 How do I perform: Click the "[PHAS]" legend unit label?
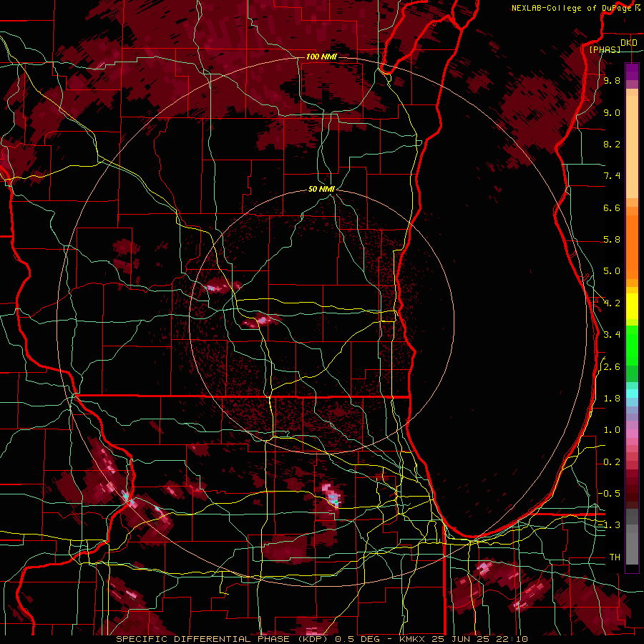605,49
